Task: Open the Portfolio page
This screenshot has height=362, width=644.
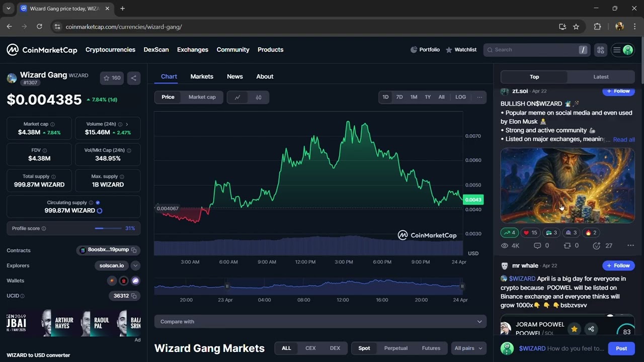Action: coord(425,50)
